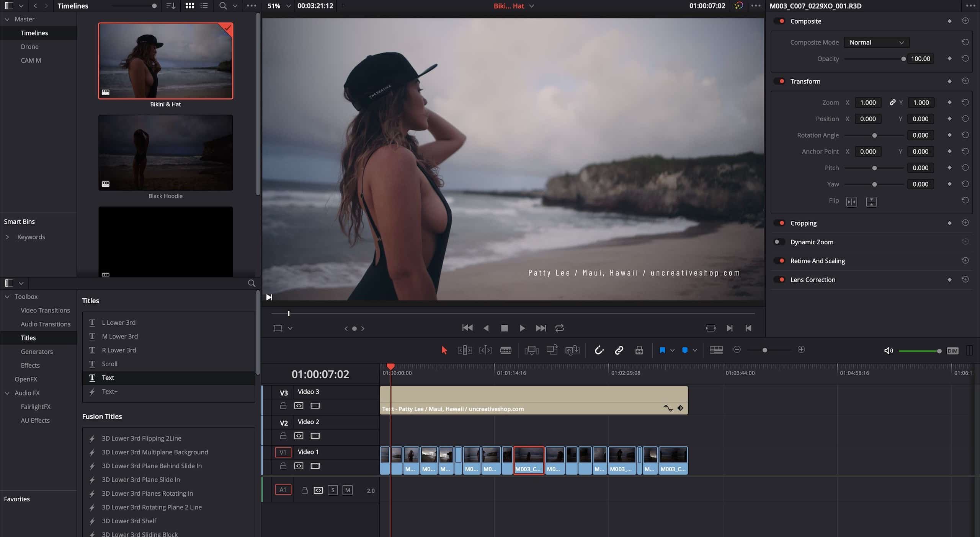Adjust the Opacity slider in Composite
Image resolution: width=980 pixels, height=537 pixels.
click(875, 59)
